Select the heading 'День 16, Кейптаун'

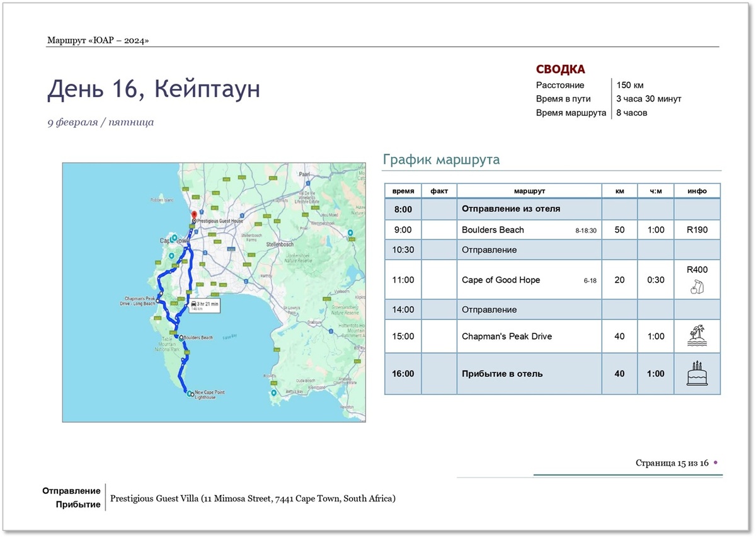point(154,89)
